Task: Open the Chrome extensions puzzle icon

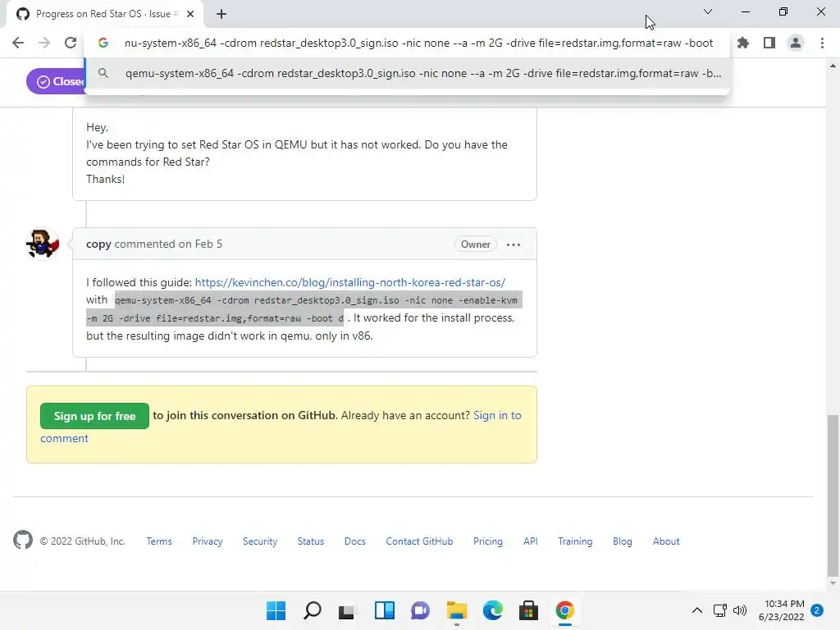Action: (x=743, y=43)
